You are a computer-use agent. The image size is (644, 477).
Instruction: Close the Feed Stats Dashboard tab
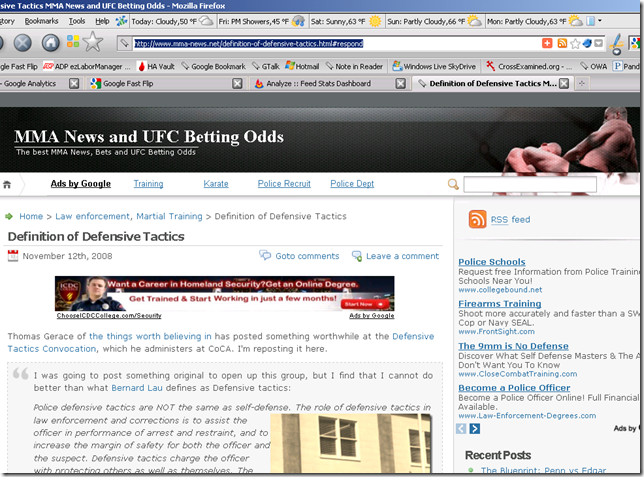click(401, 84)
